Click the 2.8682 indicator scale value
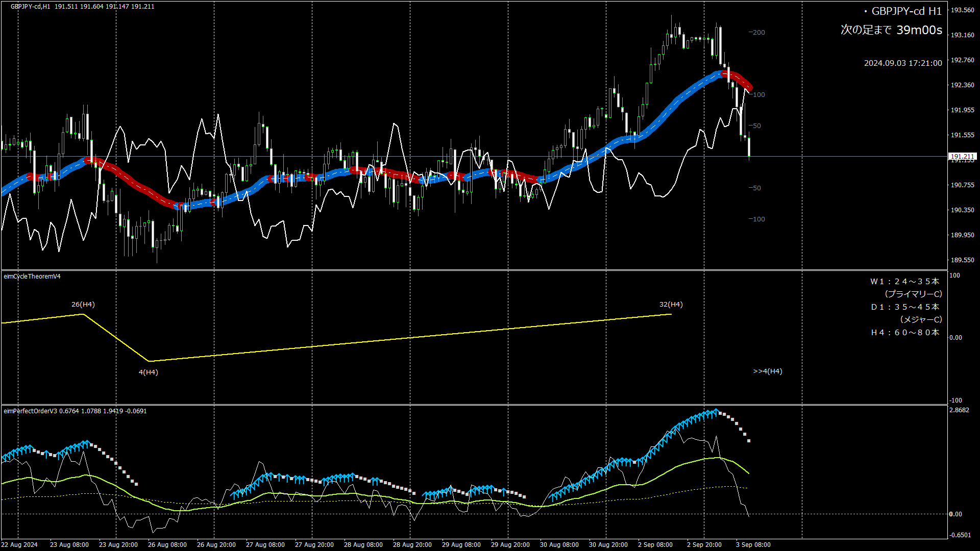 pyautogui.click(x=959, y=410)
